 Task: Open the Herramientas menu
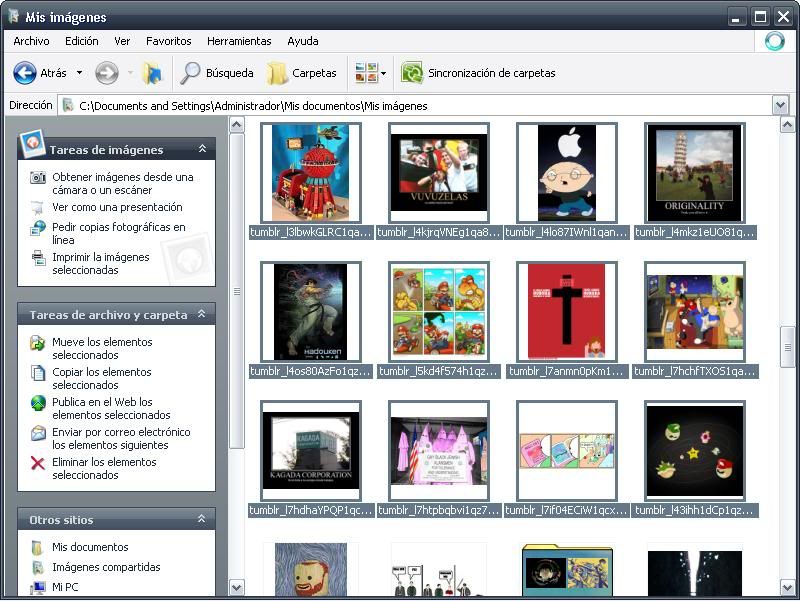(x=239, y=41)
